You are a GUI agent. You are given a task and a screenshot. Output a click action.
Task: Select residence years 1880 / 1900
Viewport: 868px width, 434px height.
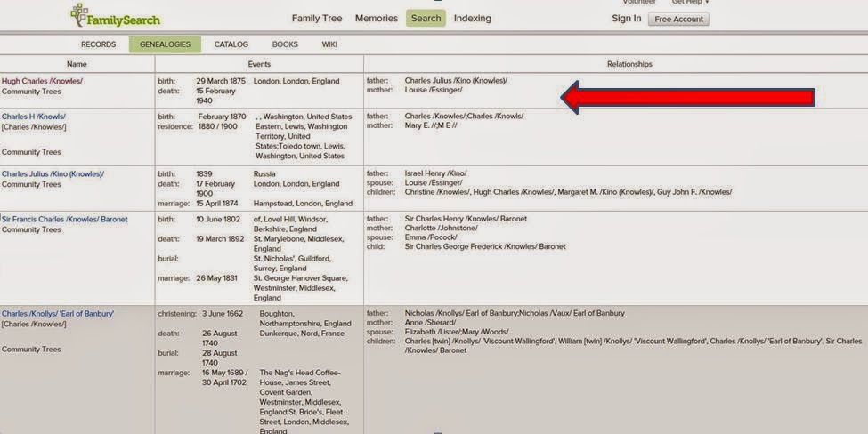click(x=217, y=126)
